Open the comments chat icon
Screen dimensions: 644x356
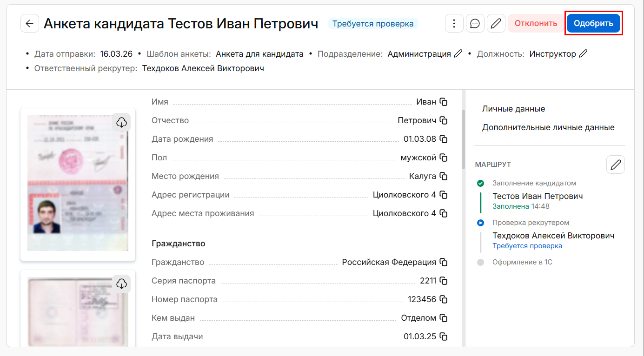[475, 23]
